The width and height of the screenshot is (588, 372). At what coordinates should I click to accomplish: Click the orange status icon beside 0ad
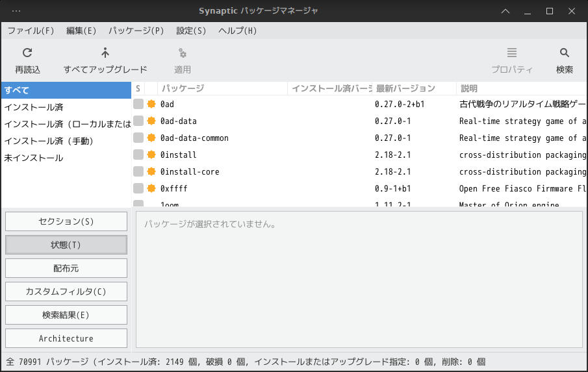(151, 104)
